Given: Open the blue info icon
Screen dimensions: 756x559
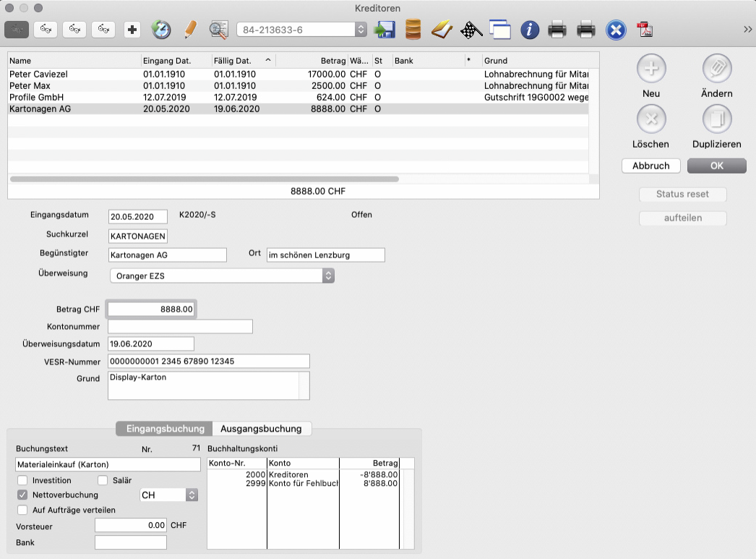Looking at the screenshot, I should (531, 30).
